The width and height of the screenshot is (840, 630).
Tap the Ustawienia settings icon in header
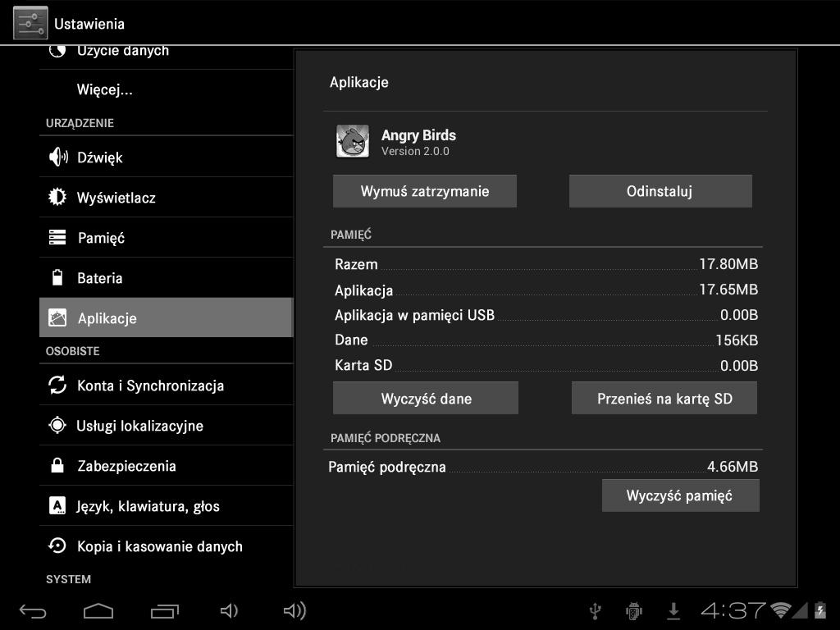(x=30, y=23)
